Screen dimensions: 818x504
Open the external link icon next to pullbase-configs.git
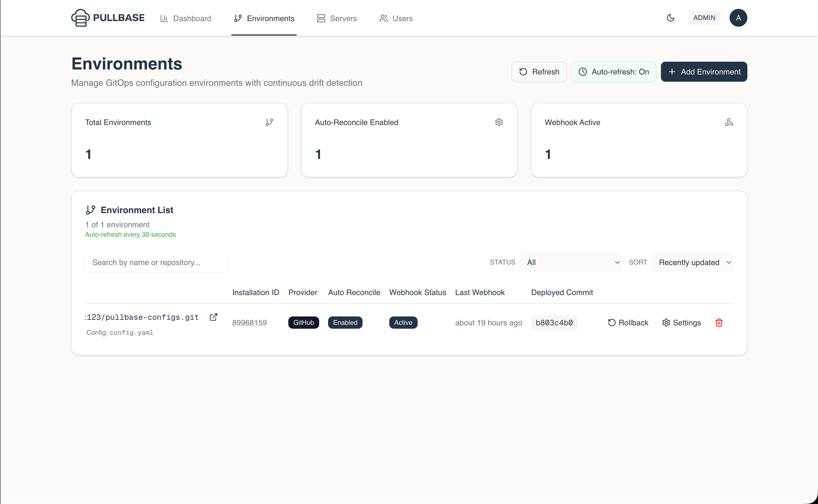click(214, 317)
